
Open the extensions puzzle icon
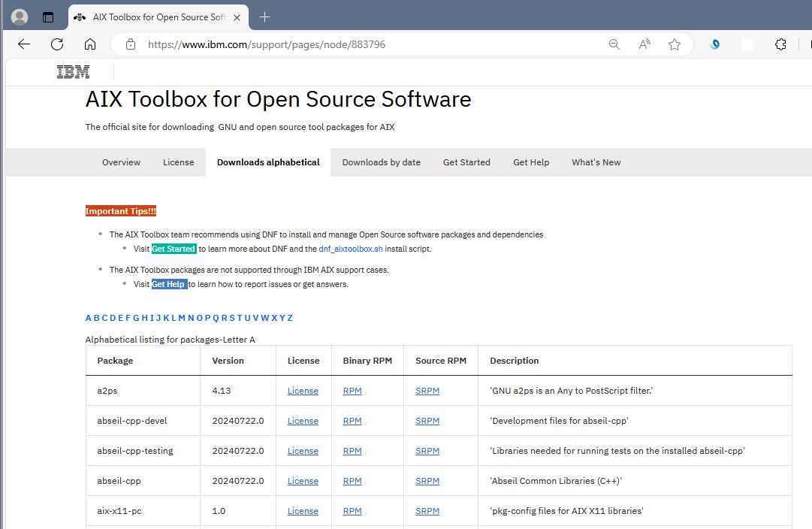[x=780, y=44]
